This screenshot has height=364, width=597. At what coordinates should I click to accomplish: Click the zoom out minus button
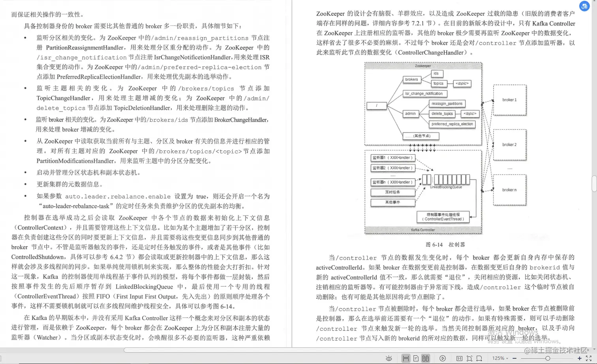514,359
